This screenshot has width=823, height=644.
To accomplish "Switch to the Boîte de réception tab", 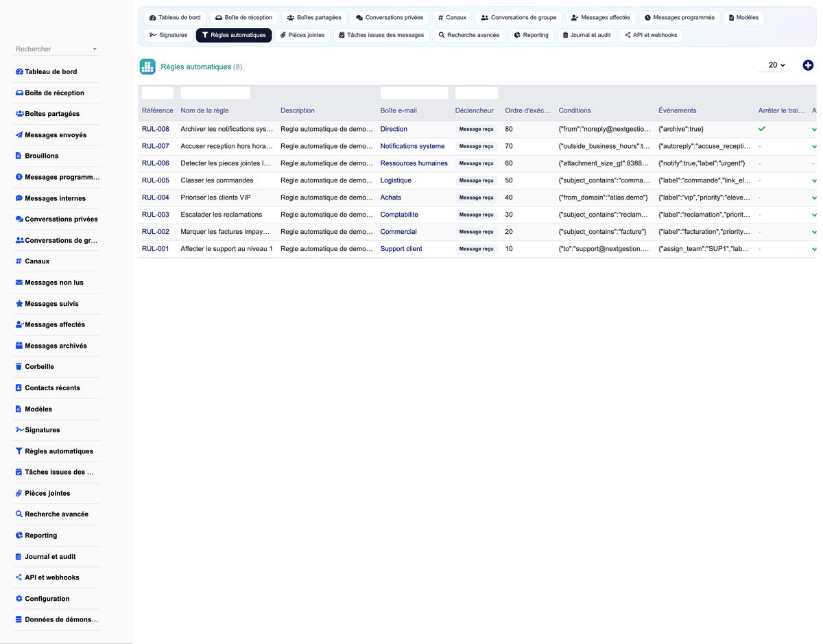I will point(243,17).
